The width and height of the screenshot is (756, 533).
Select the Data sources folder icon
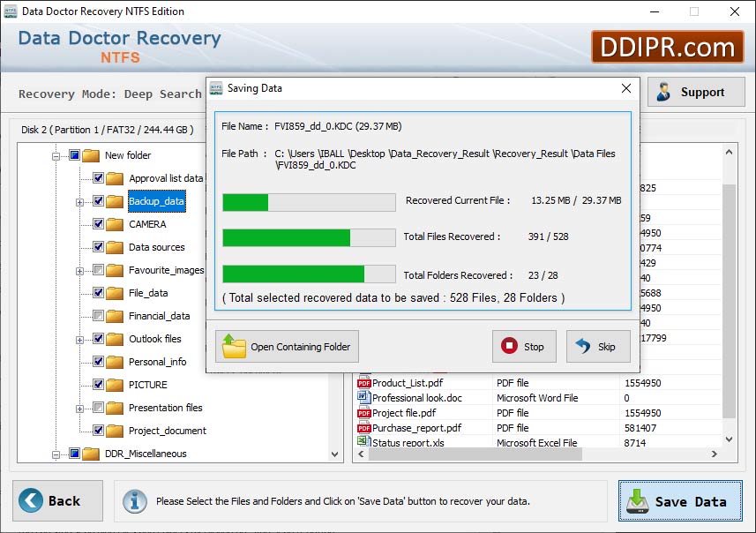coord(115,247)
